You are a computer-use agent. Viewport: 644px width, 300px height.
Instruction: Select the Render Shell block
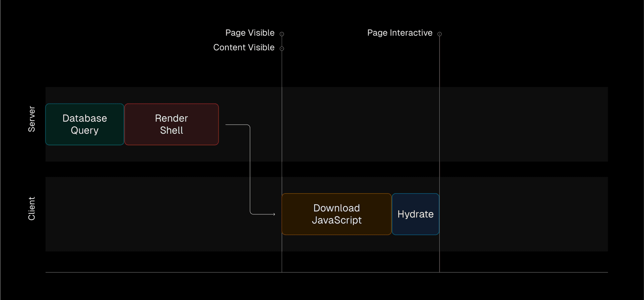point(171,124)
